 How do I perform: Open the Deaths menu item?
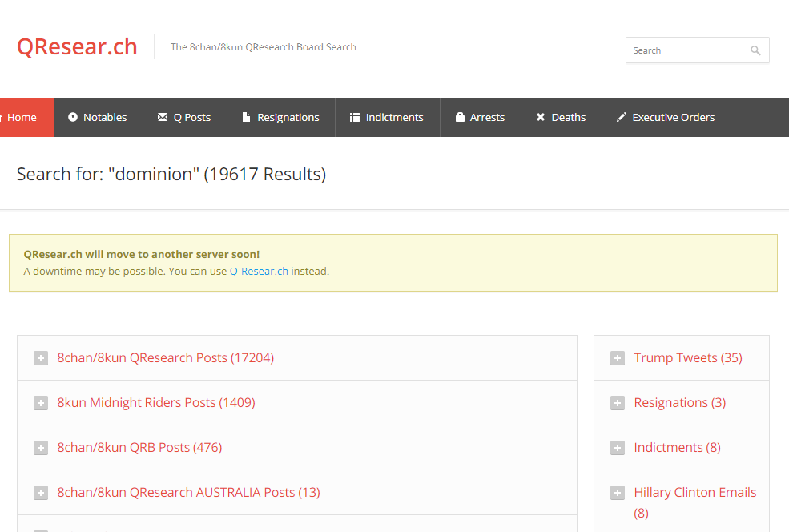click(562, 117)
